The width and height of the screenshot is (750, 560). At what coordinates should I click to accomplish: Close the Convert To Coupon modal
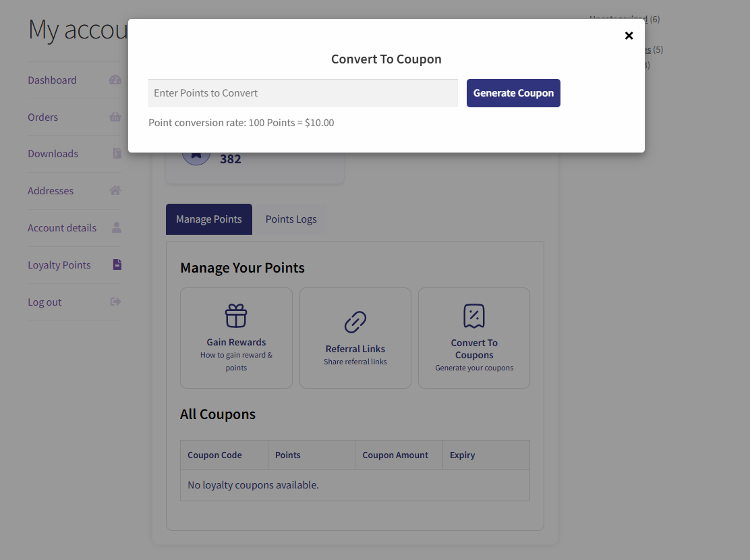629,36
